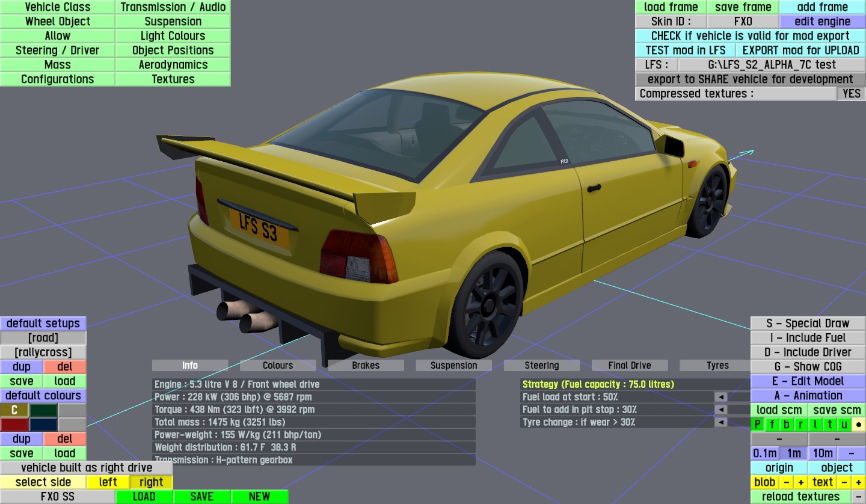Select the f view button

coord(772,425)
